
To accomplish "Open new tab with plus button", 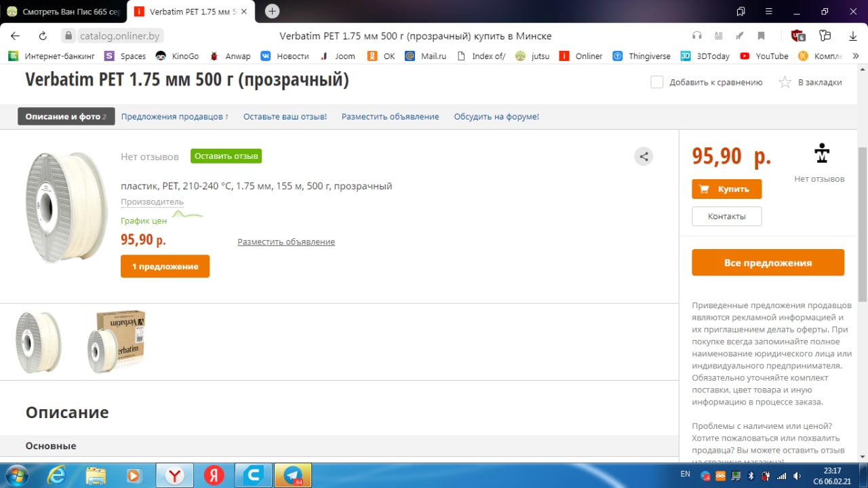I will (272, 12).
